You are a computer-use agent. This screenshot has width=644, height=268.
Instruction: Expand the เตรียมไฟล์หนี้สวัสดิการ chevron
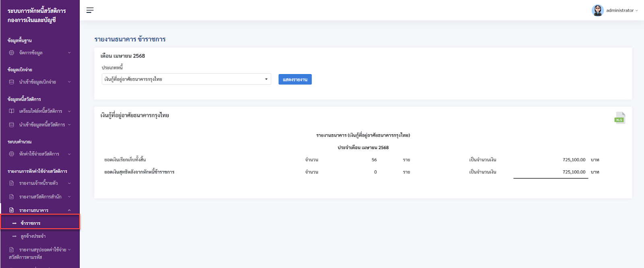pos(69,111)
